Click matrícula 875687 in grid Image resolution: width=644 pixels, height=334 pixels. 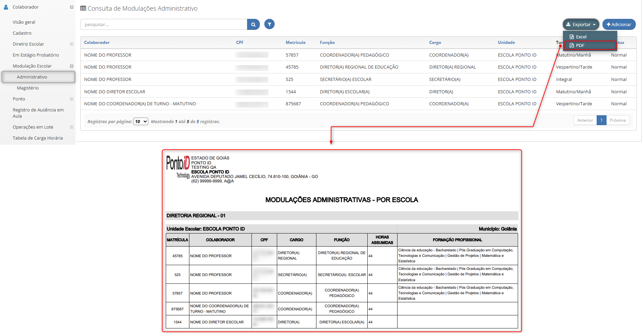[x=293, y=104]
